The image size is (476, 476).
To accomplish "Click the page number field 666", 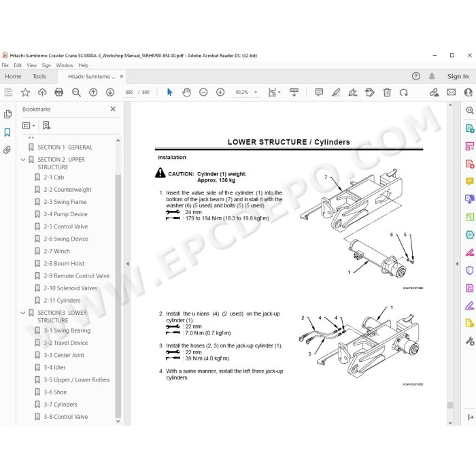I will (x=129, y=92).
